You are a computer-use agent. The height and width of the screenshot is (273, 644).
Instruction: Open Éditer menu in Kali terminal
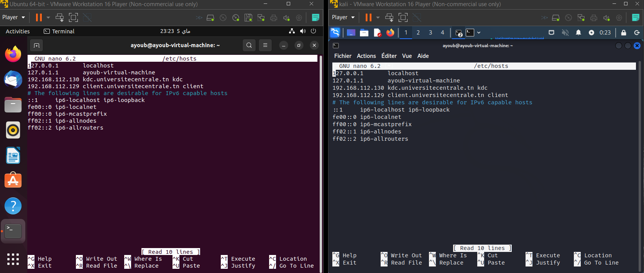pyautogui.click(x=389, y=56)
